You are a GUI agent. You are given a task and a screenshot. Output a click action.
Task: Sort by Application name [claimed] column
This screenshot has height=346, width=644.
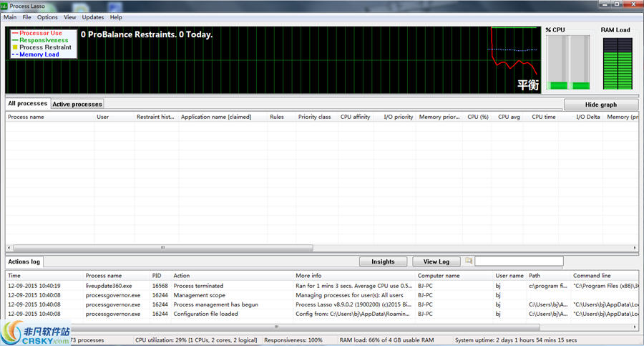[x=223, y=117]
